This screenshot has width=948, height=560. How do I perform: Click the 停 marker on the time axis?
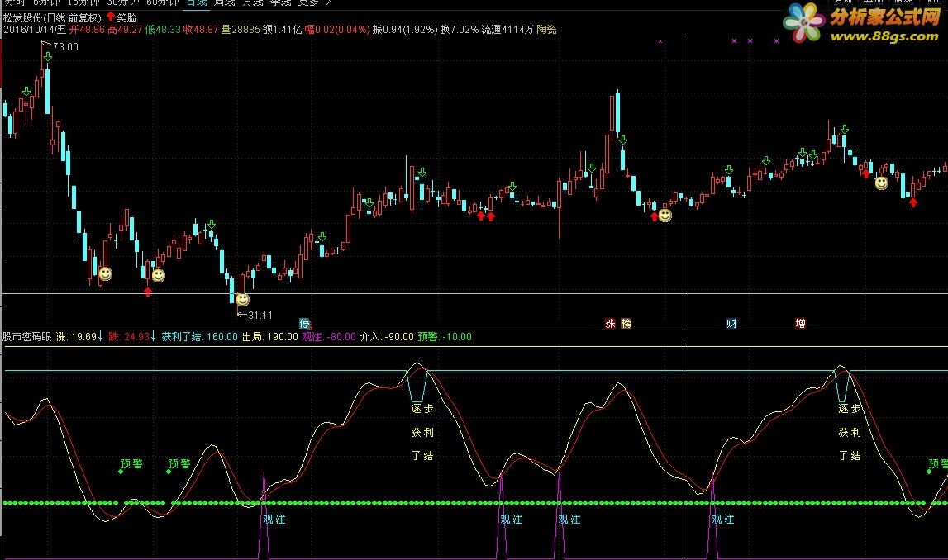pyautogui.click(x=305, y=324)
